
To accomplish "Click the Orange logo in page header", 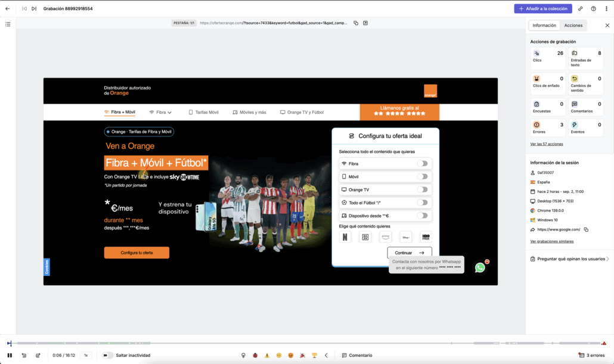I will 430,91.
